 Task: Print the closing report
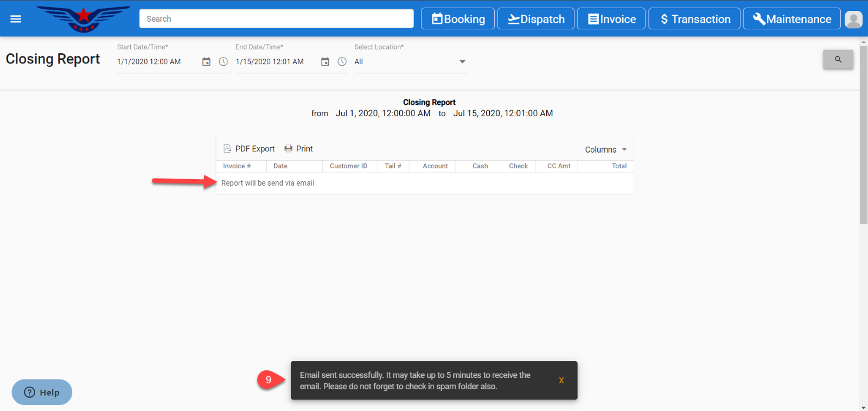point(299,149)
